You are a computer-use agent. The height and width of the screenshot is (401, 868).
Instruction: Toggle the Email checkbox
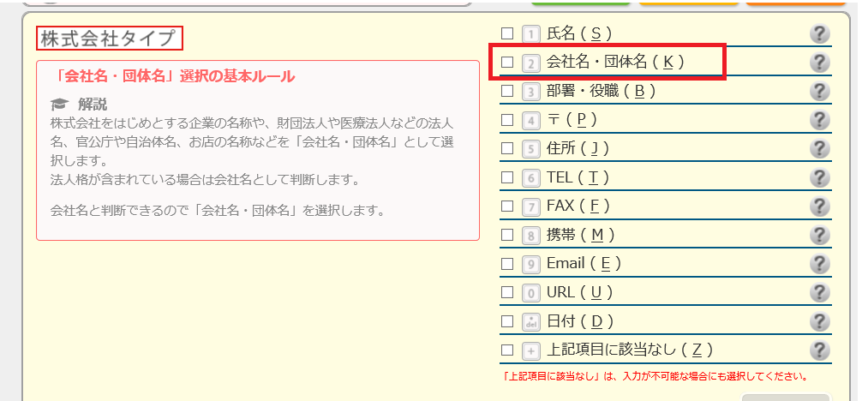(507, 264)
